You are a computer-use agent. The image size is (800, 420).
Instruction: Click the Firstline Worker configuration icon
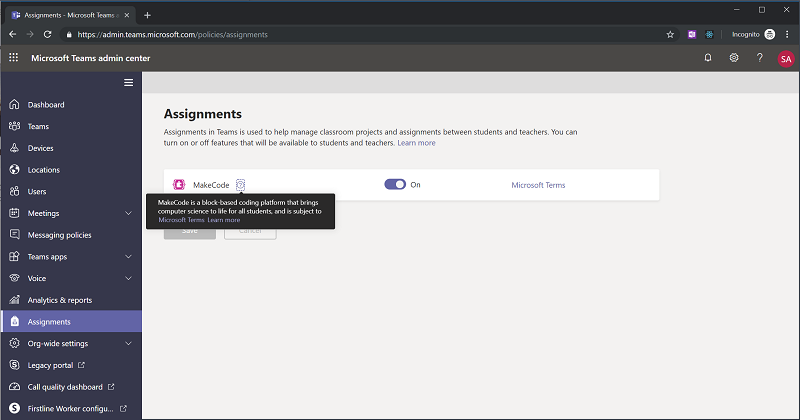tap(14, 408)
